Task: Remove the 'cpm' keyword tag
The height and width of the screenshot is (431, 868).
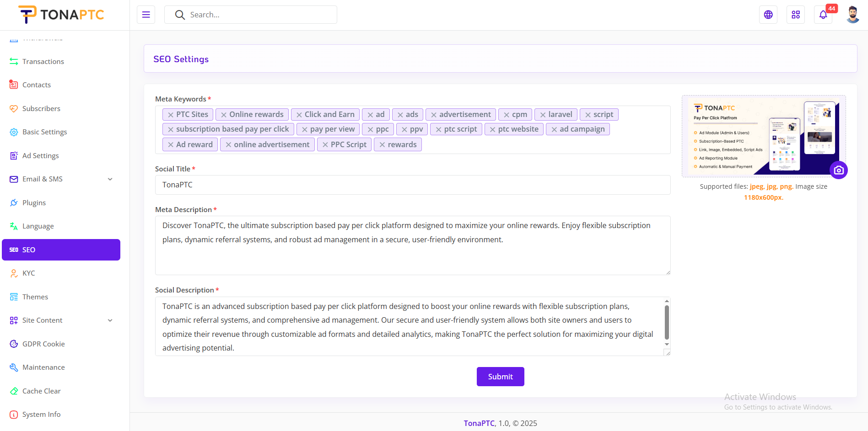Action: (507, 115)
